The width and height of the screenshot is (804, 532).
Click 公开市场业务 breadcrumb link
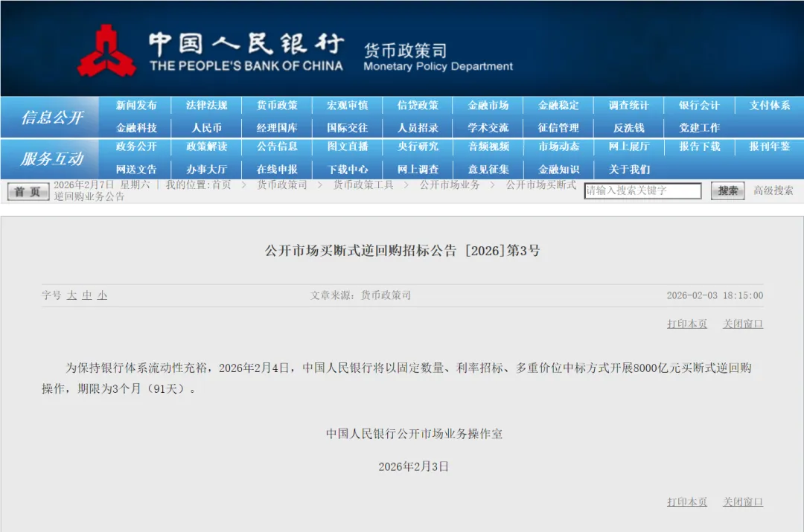[x=450, y=185]
